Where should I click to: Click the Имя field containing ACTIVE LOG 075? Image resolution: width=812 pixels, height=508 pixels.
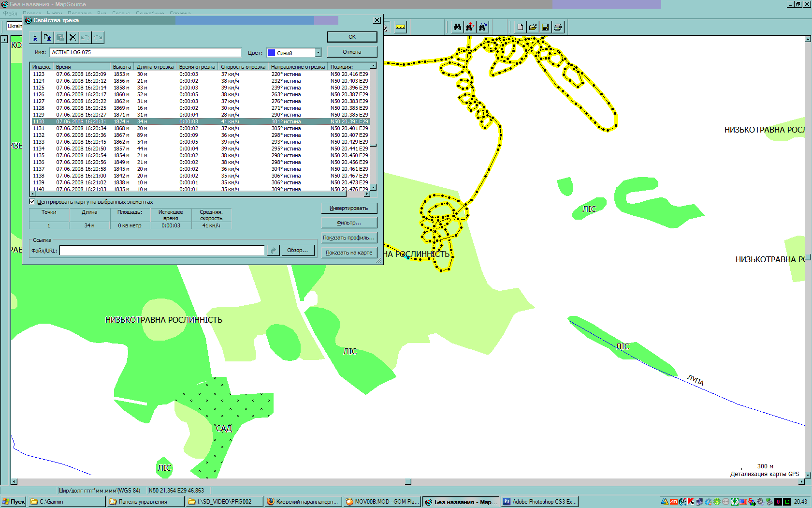(145, 52)
